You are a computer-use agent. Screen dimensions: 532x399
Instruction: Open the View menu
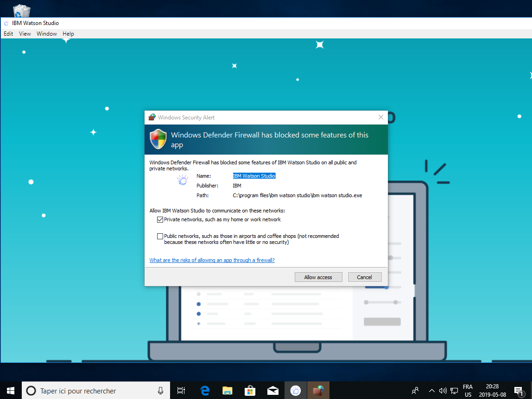[x=25, y=34]
